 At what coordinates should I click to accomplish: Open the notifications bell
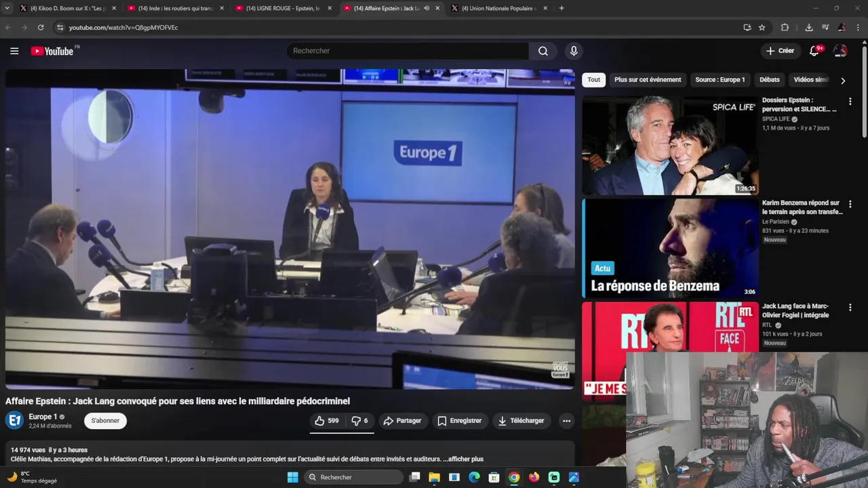pyautogui.click(x=815, y=51)
